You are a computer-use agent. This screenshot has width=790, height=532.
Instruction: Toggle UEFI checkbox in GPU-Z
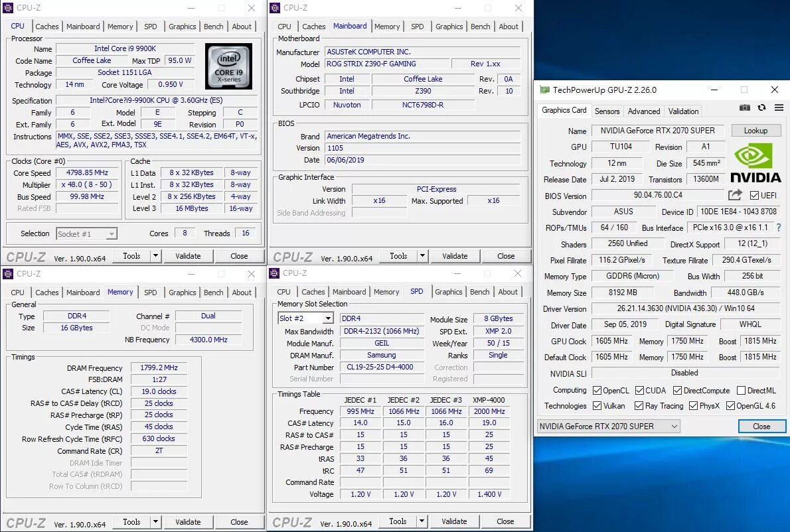coord(754,195)
